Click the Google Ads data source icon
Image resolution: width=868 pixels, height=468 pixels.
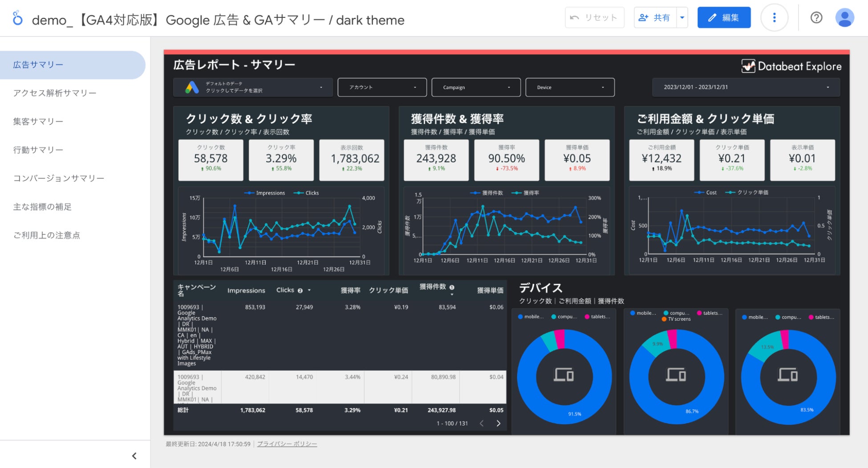(192, 87)
